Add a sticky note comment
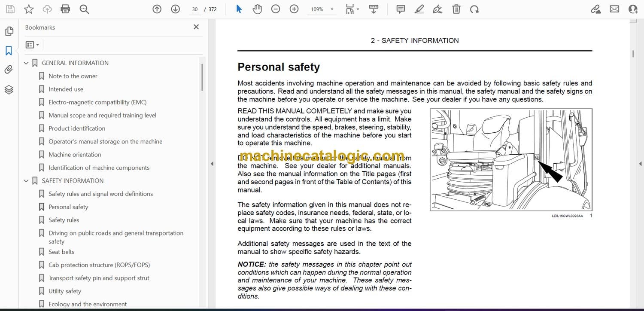Viewport: 644px width, 311px height. 401,9
